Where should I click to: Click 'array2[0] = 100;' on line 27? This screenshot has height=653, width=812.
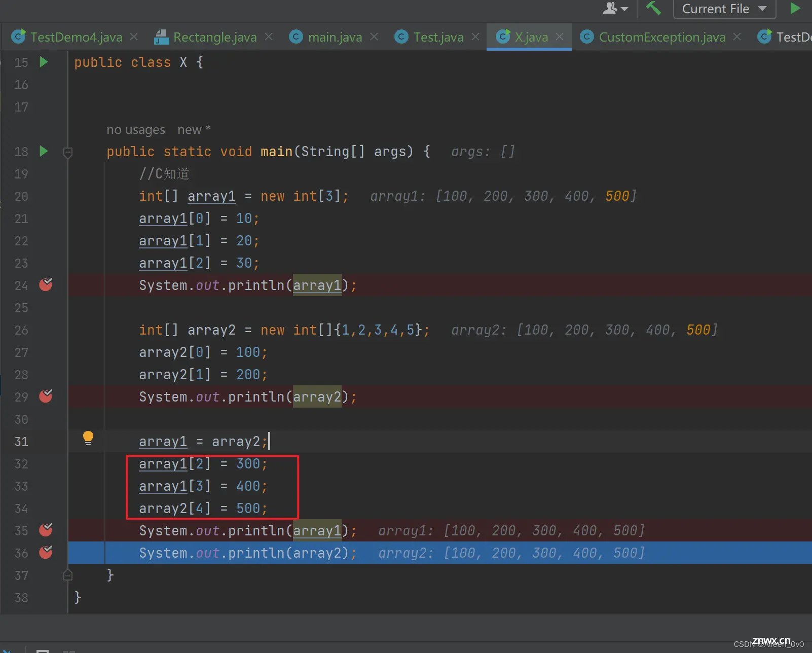[x=203, y=352]
